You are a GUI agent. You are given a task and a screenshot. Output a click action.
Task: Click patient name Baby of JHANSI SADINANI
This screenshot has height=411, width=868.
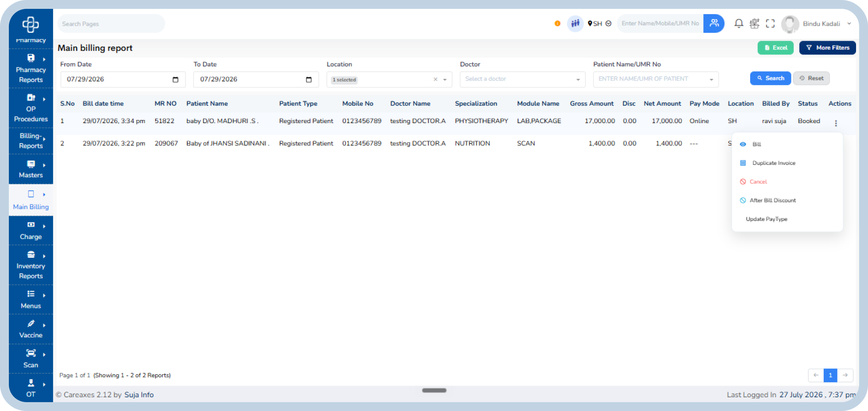pos(228,143)
